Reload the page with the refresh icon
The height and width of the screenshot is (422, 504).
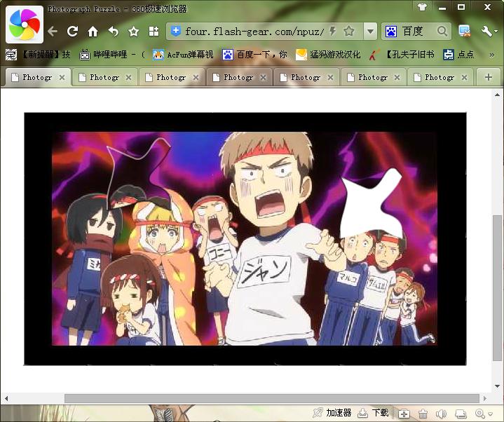72,32
